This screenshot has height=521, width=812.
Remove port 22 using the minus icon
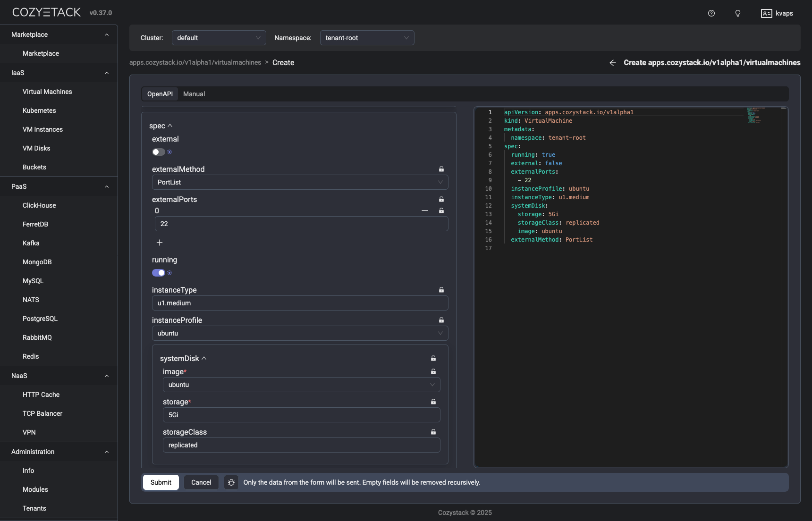(424, 210)
